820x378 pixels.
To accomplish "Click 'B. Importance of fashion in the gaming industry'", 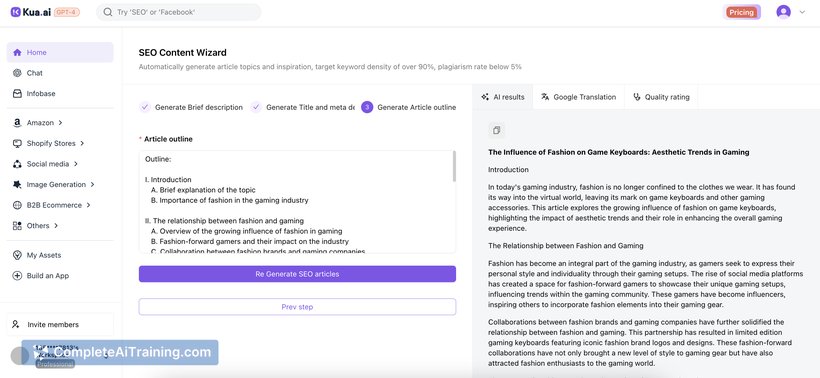I will pyautogui.click(x=230, y=200).
